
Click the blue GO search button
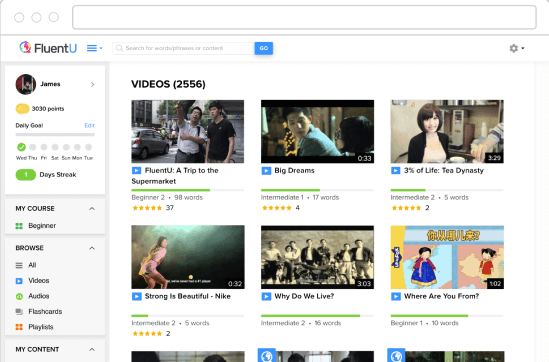click(264, 48)
